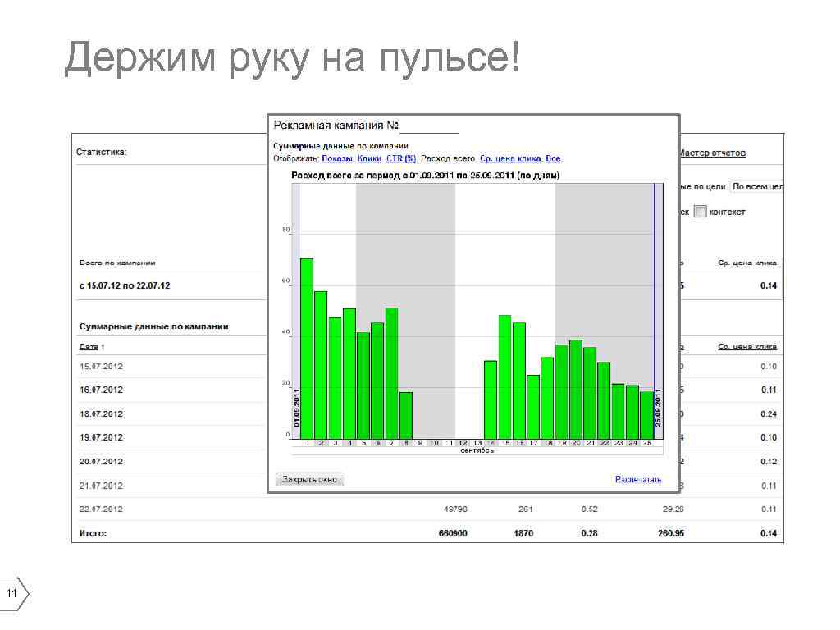Click the Распечатать link

638,479
